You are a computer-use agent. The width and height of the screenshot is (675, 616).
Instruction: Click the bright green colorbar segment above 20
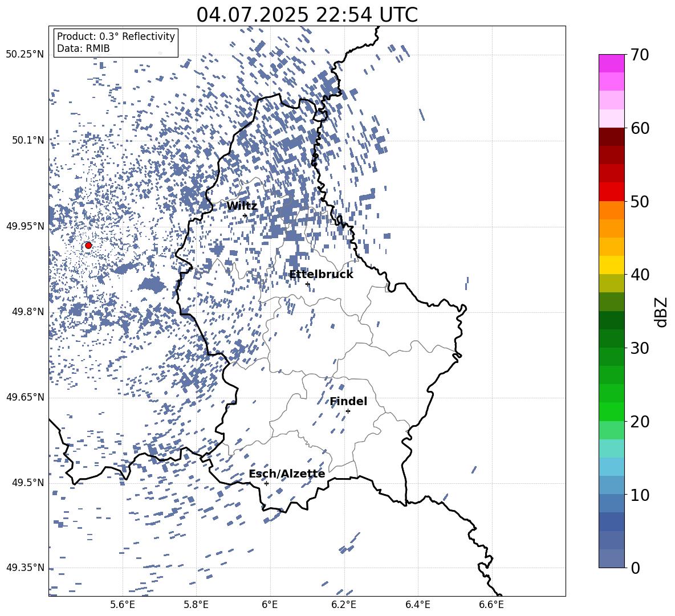pos(611,411)
